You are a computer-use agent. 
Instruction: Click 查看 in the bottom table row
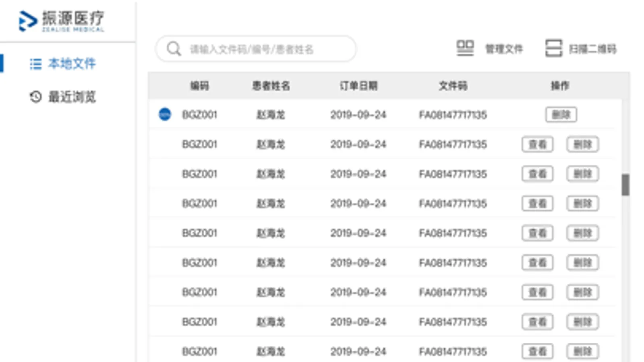pos(537,352)
